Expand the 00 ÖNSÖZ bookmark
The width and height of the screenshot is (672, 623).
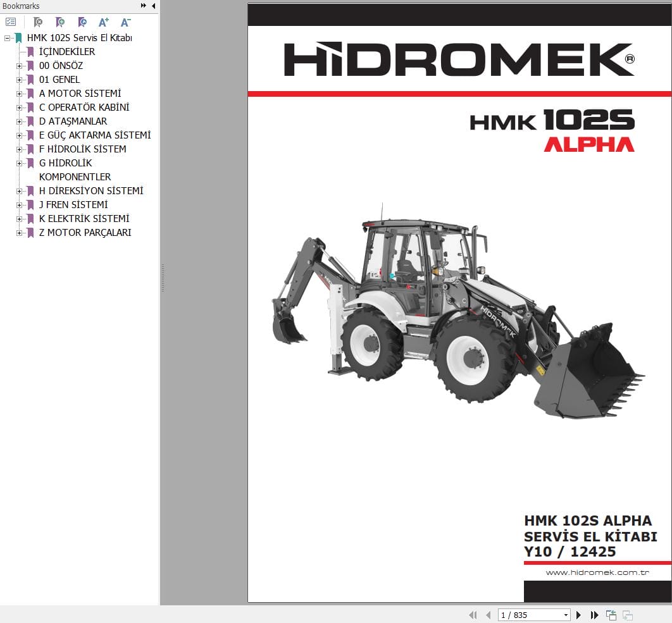19,66
